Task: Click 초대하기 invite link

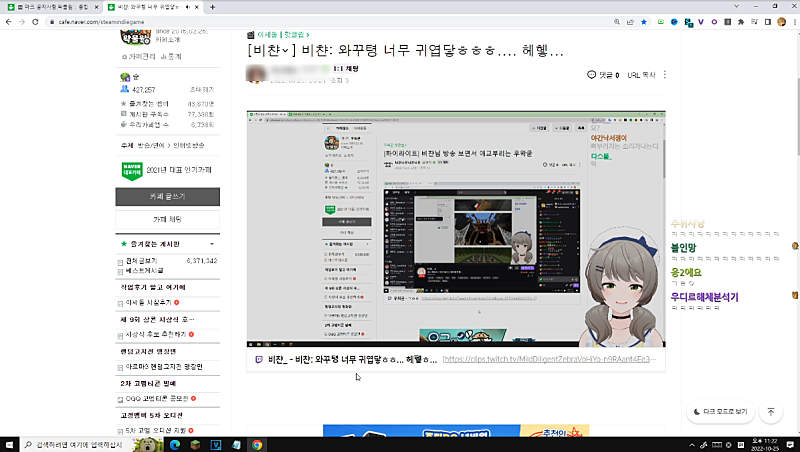Action: 202,90
